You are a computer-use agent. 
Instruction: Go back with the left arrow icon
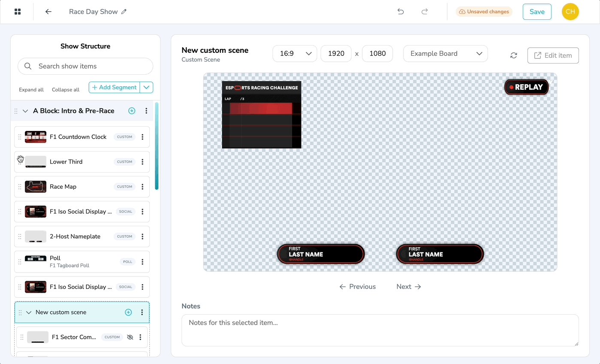[x=48, y=12]
